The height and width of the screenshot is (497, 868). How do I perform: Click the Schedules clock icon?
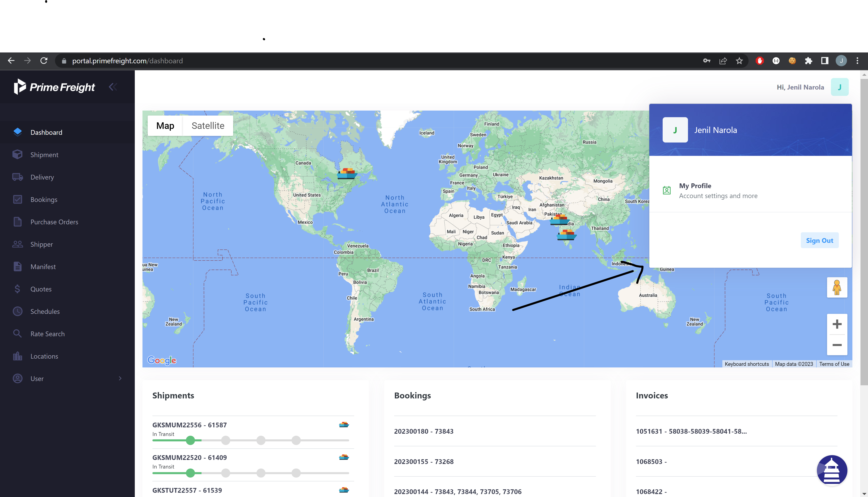pos(17,311)
